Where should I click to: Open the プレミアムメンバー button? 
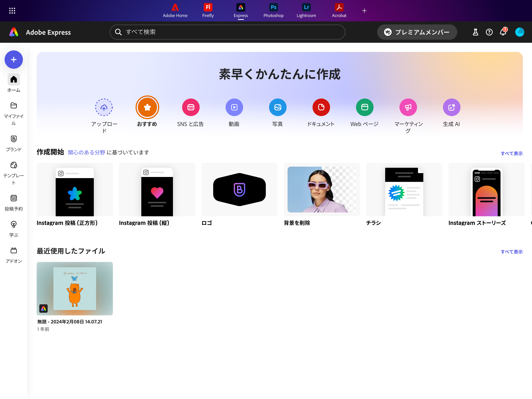pyautogui.click(x=417, y=32)
